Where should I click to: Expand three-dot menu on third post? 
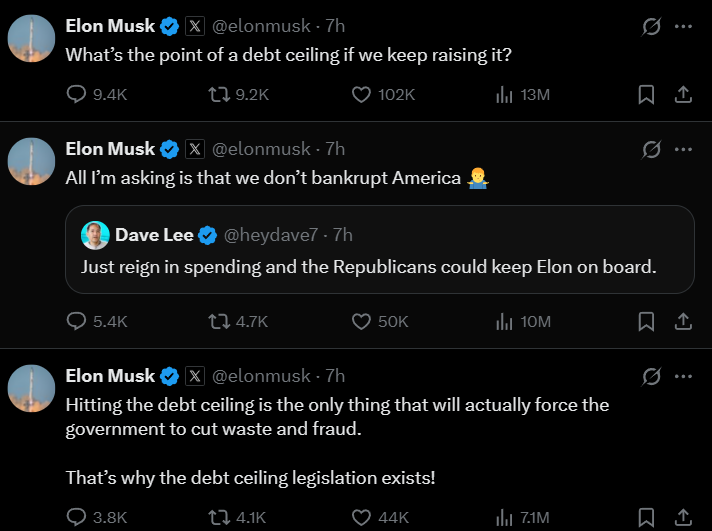pos(684,376)
